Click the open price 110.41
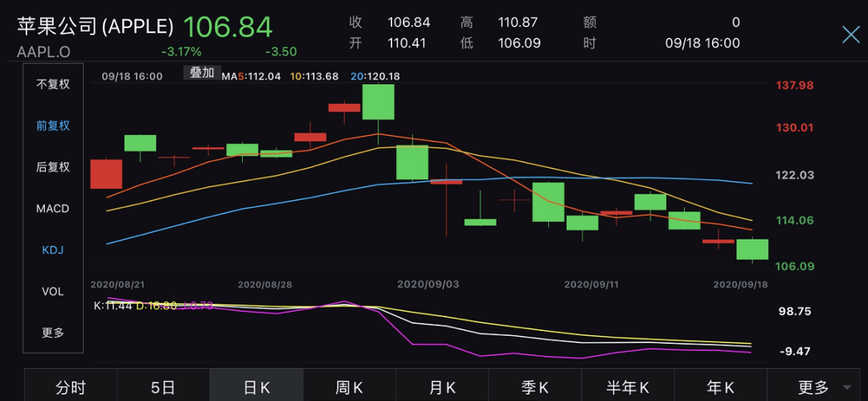The image size is (868, 401). 407,43
